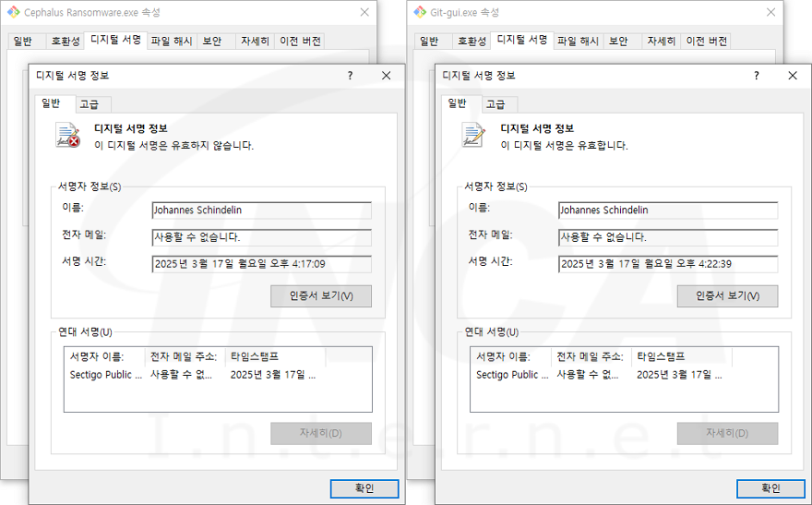
Task: Select 디지털 서명 tab in Git-gui.exe properties
Action: [522, 40]
